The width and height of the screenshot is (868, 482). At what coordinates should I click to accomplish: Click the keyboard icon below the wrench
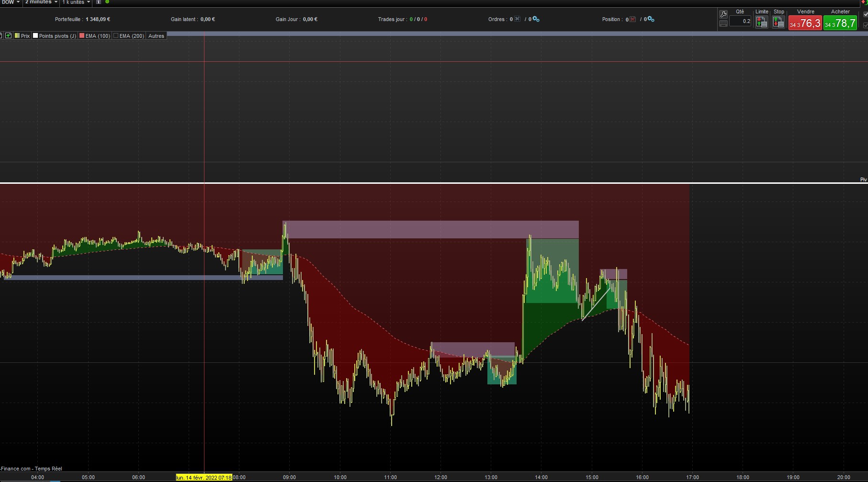coord(723,23)
